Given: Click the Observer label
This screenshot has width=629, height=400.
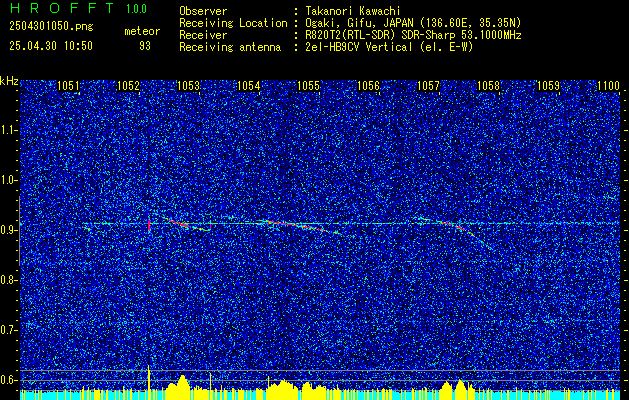Looking at the screenshot, I should tap(203, 11).
